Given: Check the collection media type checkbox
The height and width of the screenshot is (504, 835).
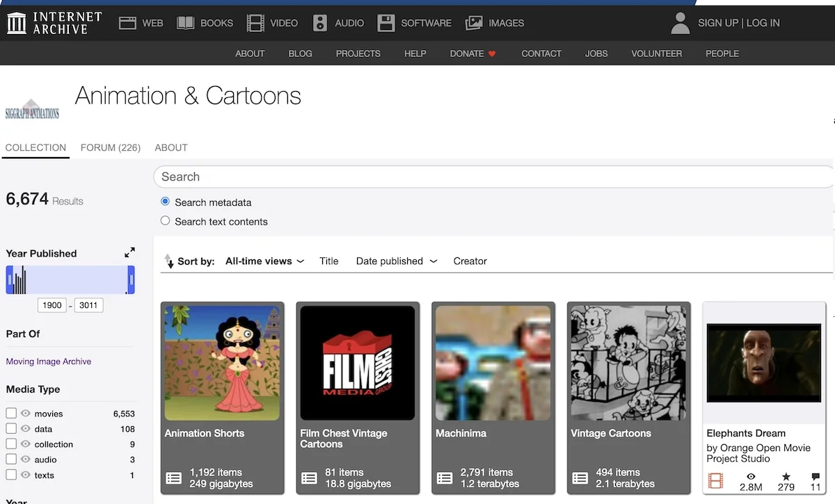Looking at the screenshot, I should (x=11, y=444).
